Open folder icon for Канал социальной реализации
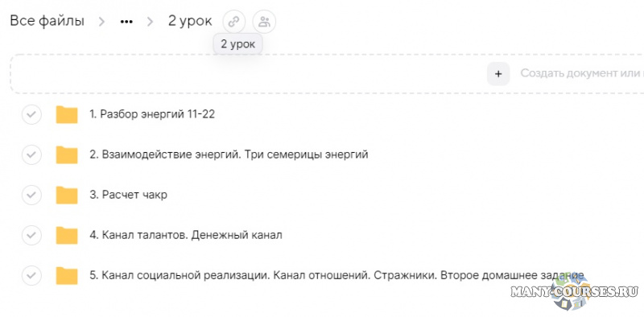644x317 pixels. [67, 275]
